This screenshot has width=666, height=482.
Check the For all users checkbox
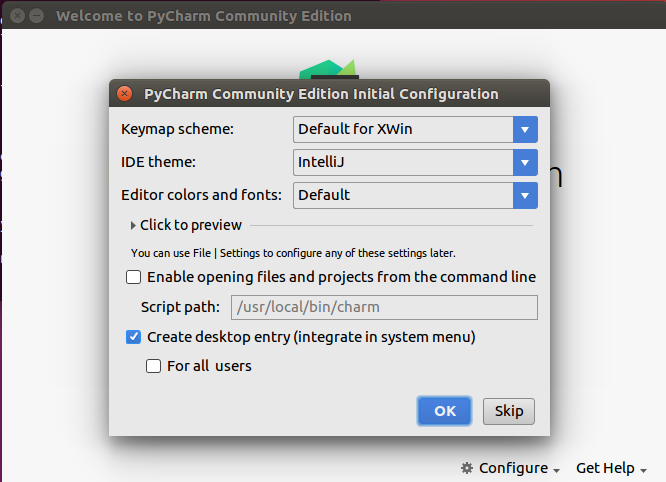(x=153, y=366)
